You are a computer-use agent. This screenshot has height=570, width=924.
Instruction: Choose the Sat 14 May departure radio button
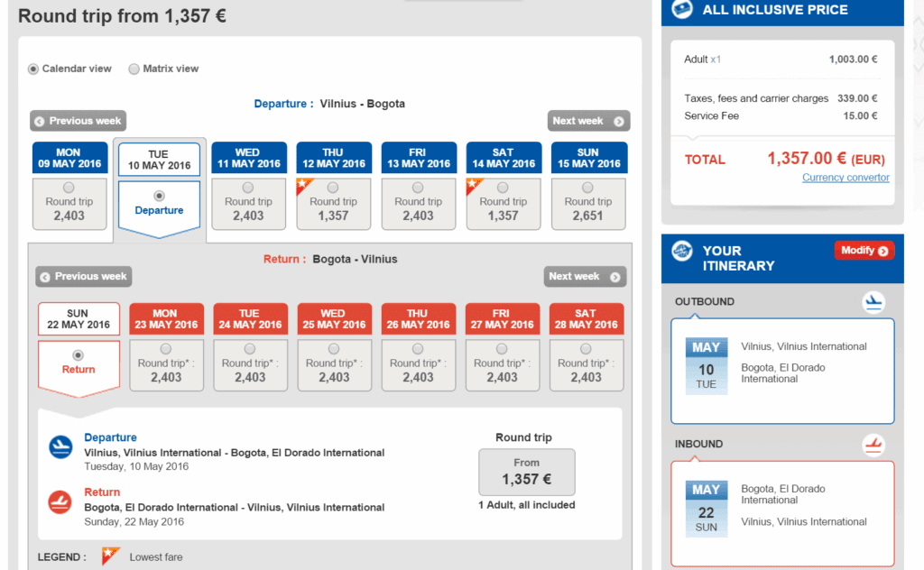tap(503, 188)
